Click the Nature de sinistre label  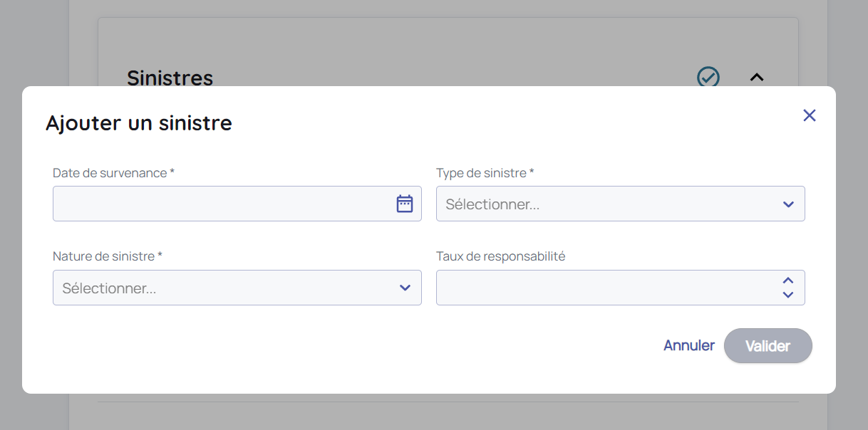click(x=107, y=256)
